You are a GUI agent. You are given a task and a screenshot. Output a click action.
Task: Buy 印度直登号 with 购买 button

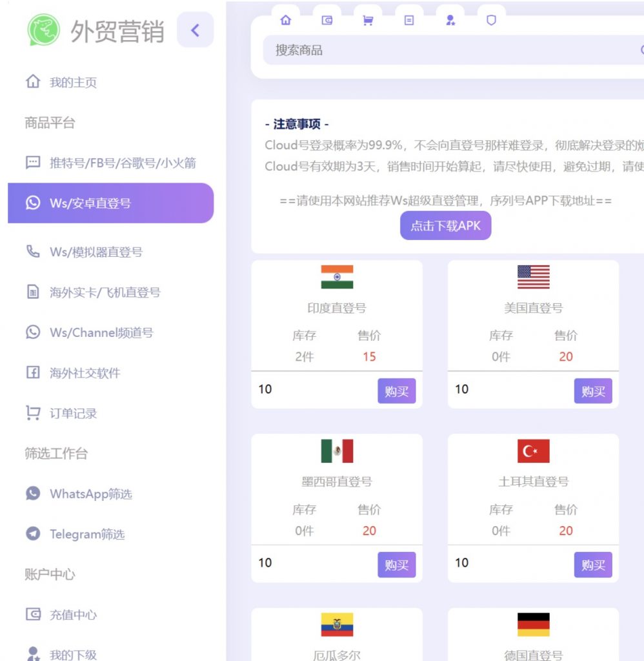point(397,391)
